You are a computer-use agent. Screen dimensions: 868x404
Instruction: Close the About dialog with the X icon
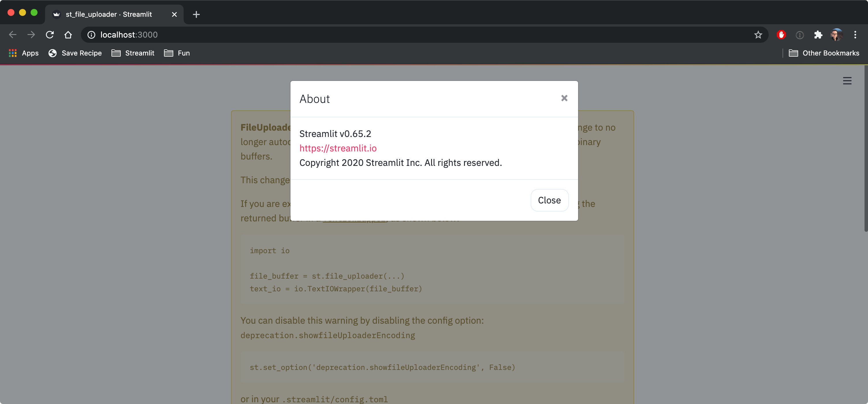[x=564, y=98]
